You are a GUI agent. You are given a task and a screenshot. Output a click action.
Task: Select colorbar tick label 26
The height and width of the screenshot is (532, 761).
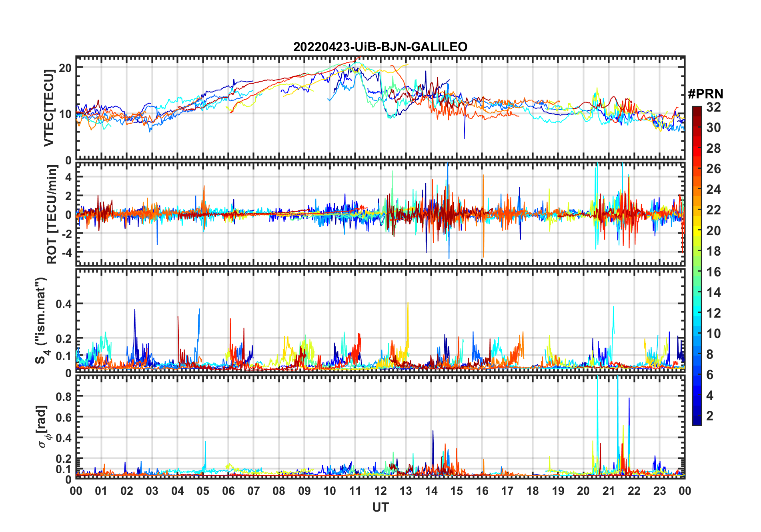tap(713, 169)
